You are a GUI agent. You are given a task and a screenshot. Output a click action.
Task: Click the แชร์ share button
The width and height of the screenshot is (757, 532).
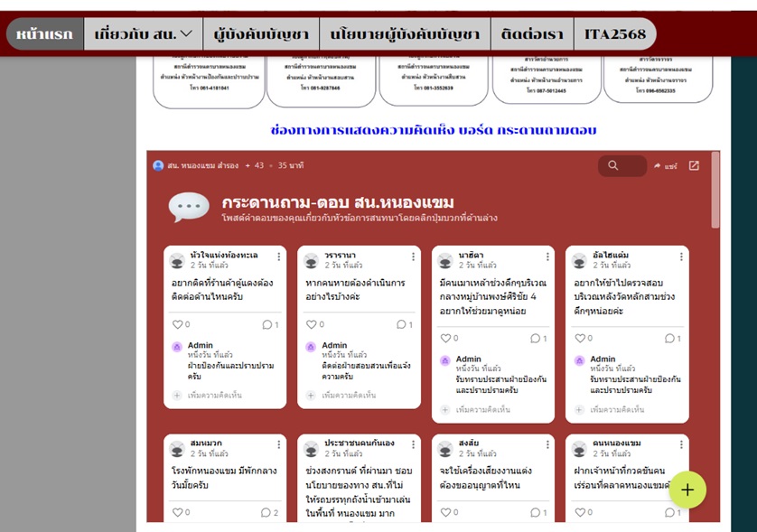point(665,166)
